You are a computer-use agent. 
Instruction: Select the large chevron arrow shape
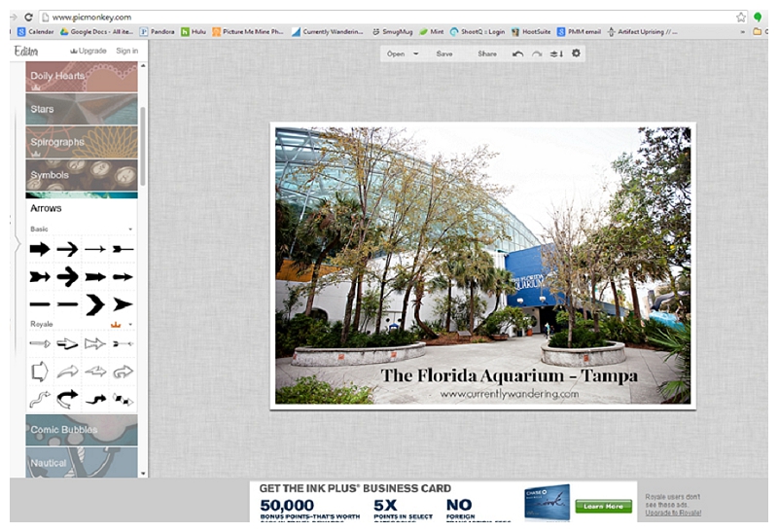point(95,303)
